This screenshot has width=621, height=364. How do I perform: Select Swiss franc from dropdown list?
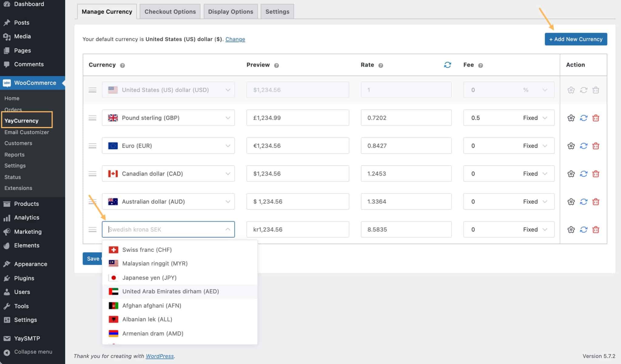pyautogui.click(x=146, y=250)
